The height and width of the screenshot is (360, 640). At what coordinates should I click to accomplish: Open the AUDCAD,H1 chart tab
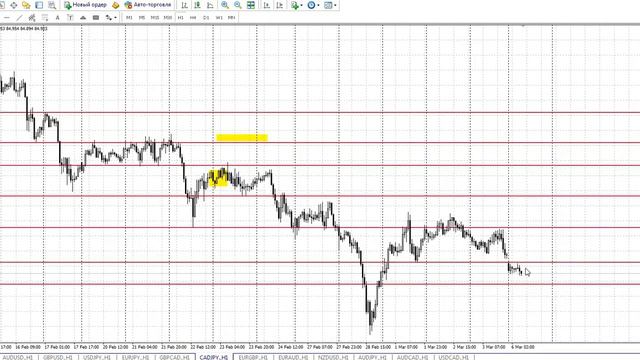point(412,357)
